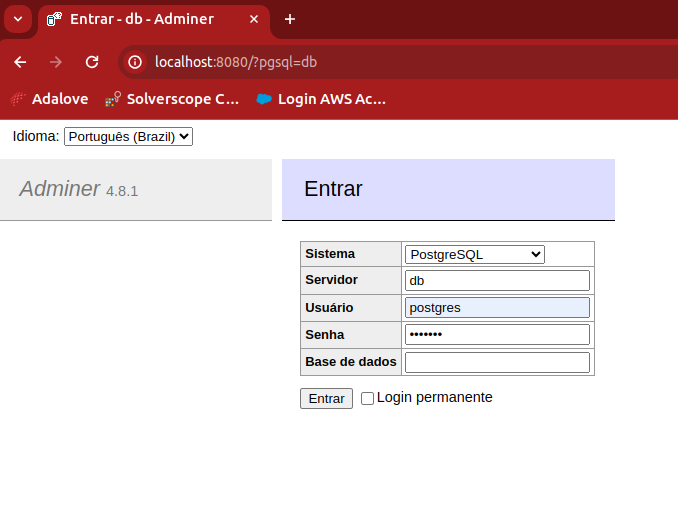The width and height of the screenshot is (678, 520).
Task: Click the Senha row label
Action: pos(325,335)
